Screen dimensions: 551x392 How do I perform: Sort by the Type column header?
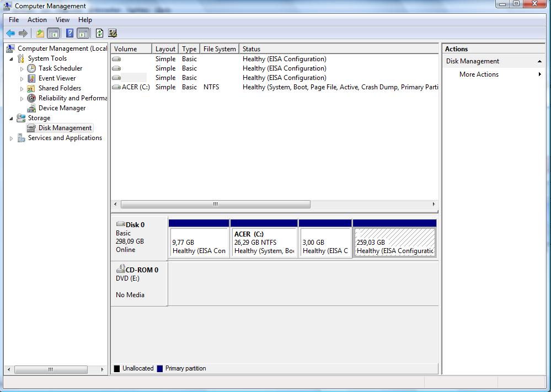189,49
